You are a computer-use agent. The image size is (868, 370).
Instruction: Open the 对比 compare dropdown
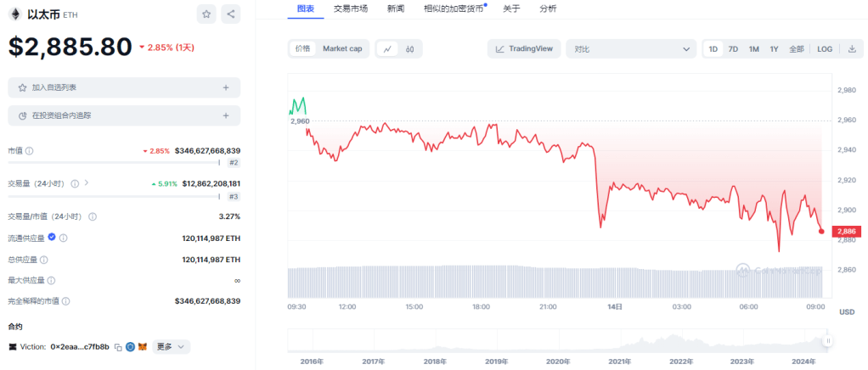(632, 49)
